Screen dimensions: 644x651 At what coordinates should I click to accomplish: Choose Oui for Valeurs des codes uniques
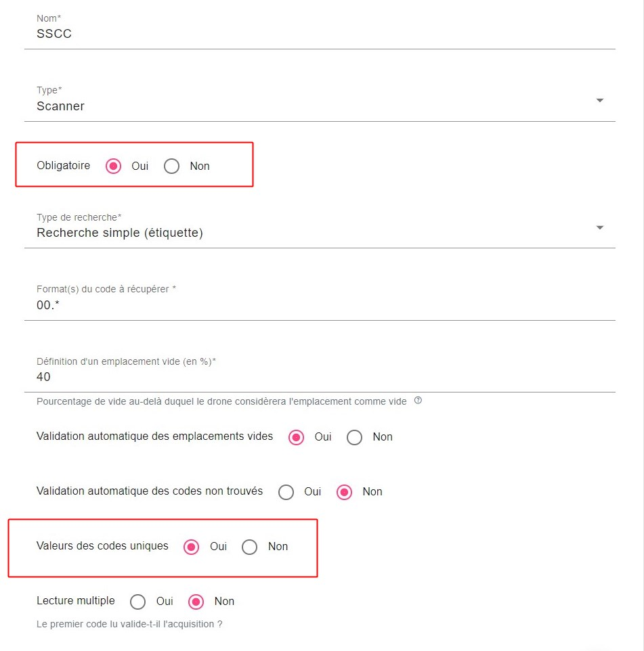(192, 547)
